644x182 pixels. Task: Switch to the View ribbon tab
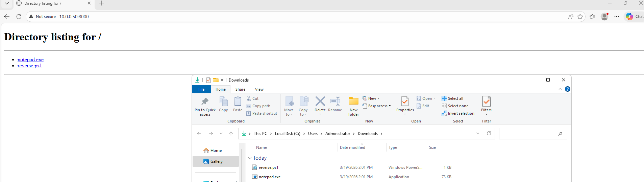click(x=259, y=89)
